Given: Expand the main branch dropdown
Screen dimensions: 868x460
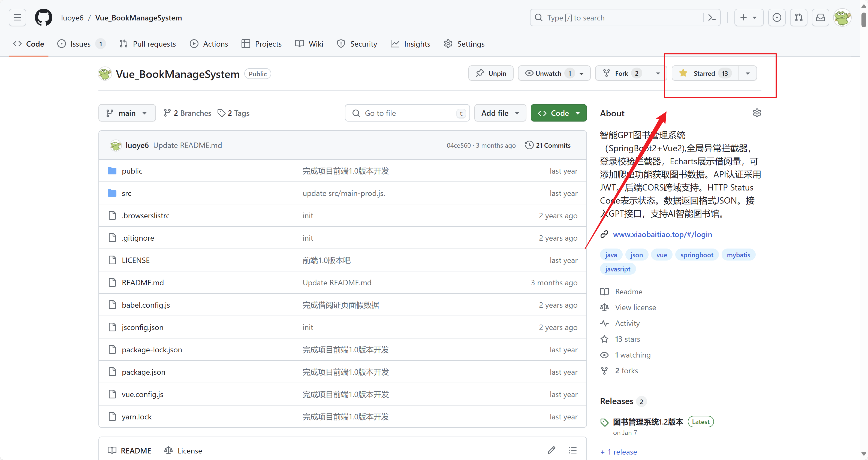Looking at the screenshot, I should 127,113.
